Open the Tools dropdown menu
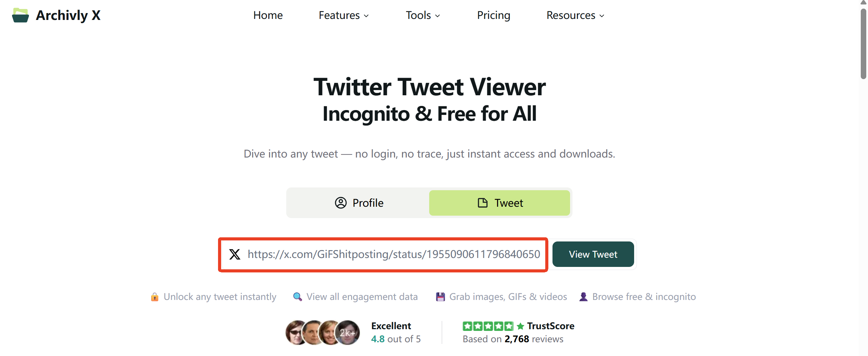This screenshot has height=356, width=868. 423,15
